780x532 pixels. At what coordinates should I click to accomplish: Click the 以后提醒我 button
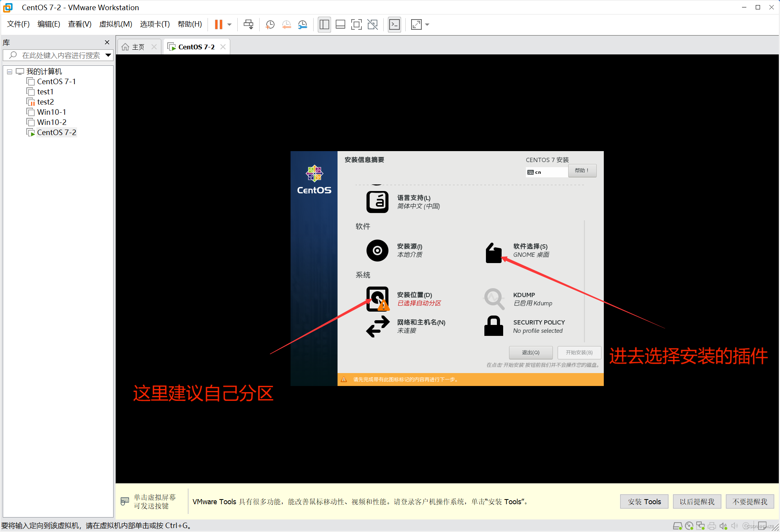point(697,501)
